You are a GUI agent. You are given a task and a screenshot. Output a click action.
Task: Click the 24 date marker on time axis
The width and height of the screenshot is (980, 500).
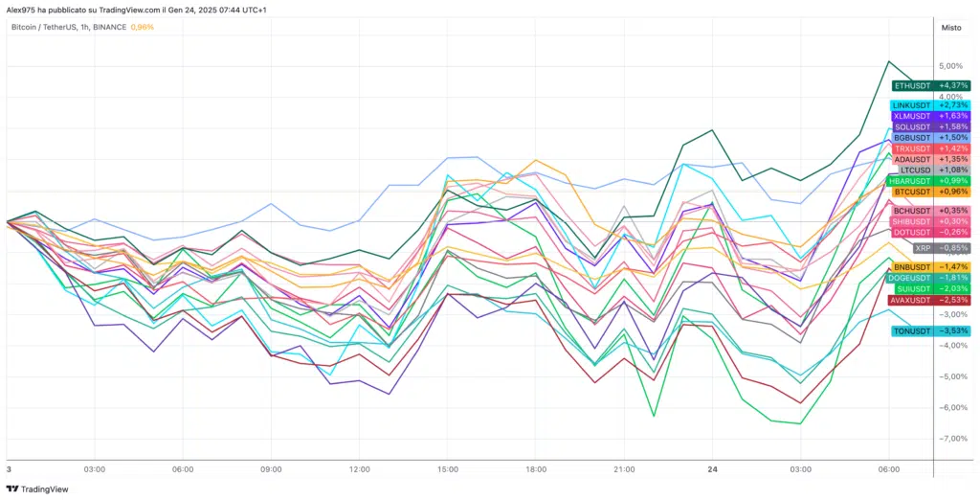tap(712, 469)
